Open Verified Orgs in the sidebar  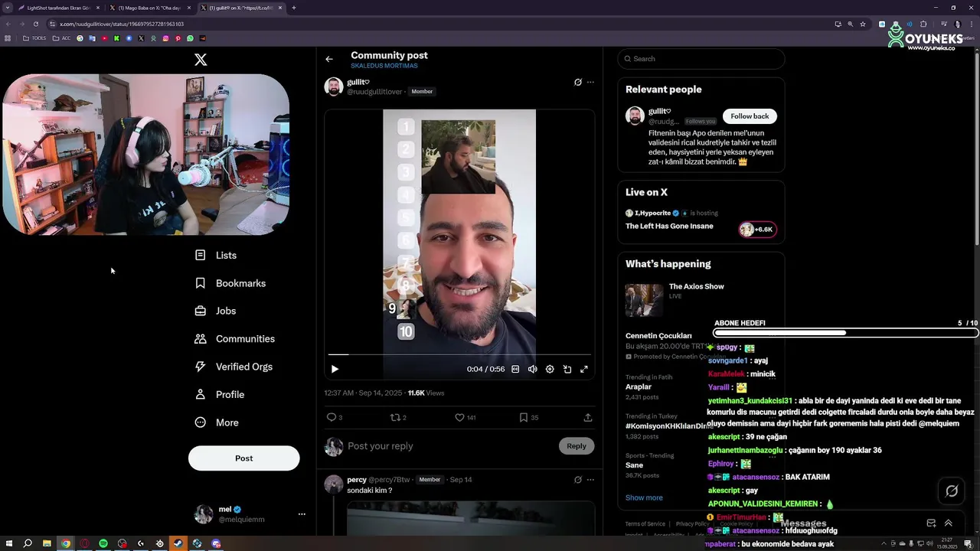(234, 367)
